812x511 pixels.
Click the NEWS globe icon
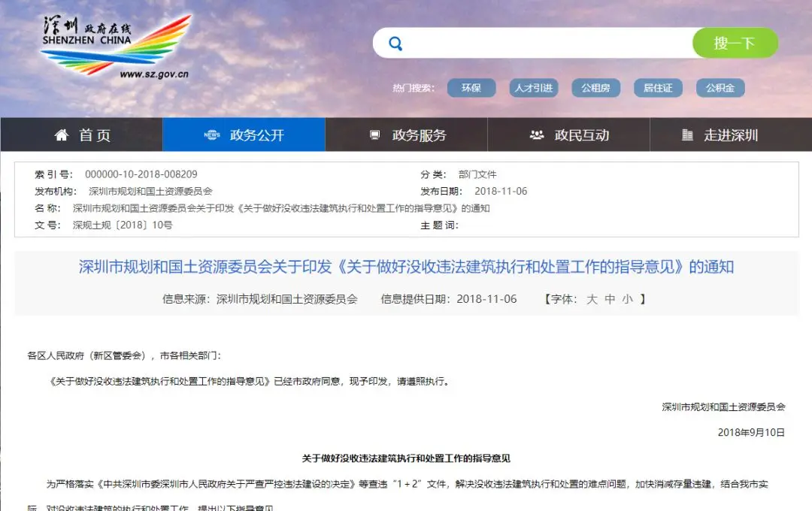212,135
